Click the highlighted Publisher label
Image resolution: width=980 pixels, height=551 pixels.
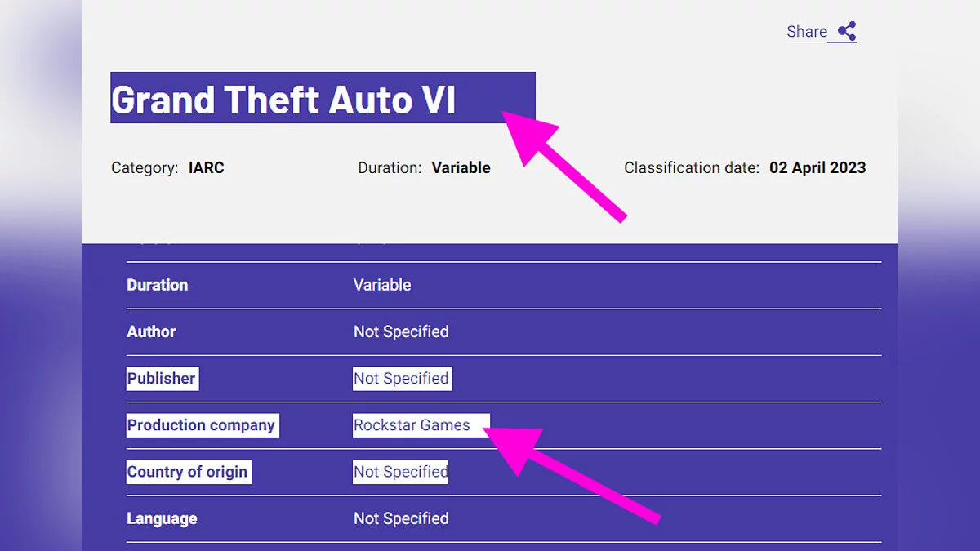[161, 378]
